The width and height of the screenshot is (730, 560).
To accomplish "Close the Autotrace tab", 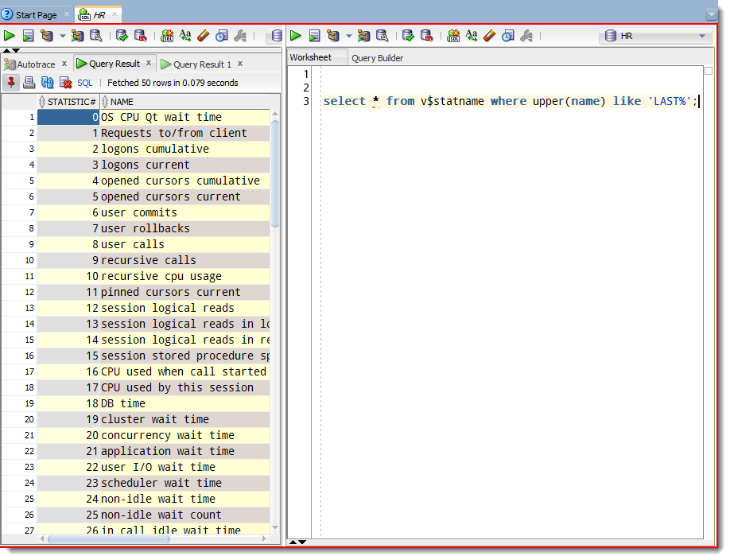I will 64,64.
